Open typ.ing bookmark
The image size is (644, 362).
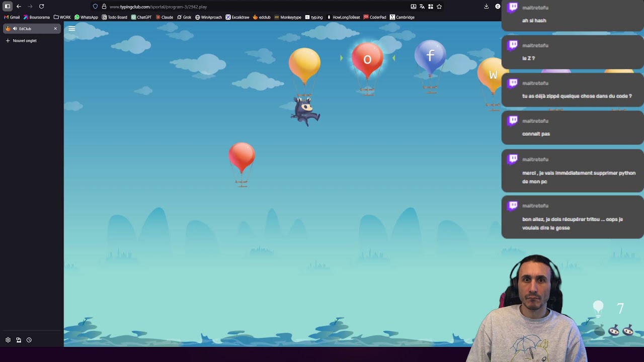pyautogui.click(x=314, y=17)
